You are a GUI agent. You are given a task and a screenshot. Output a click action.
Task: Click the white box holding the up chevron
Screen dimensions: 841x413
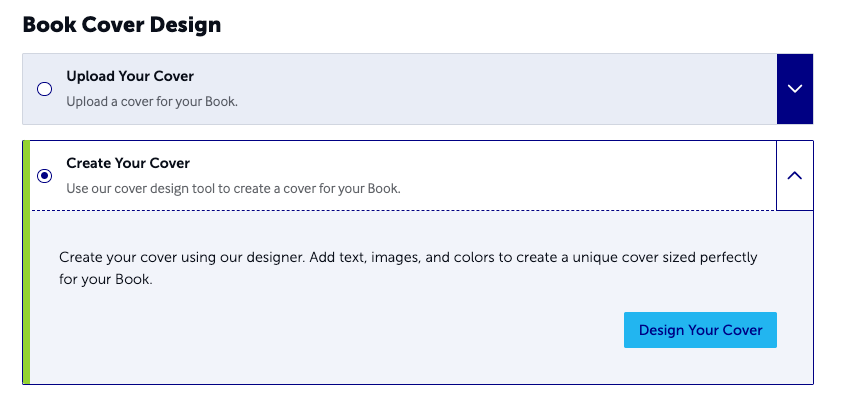[x=795, y=175]
